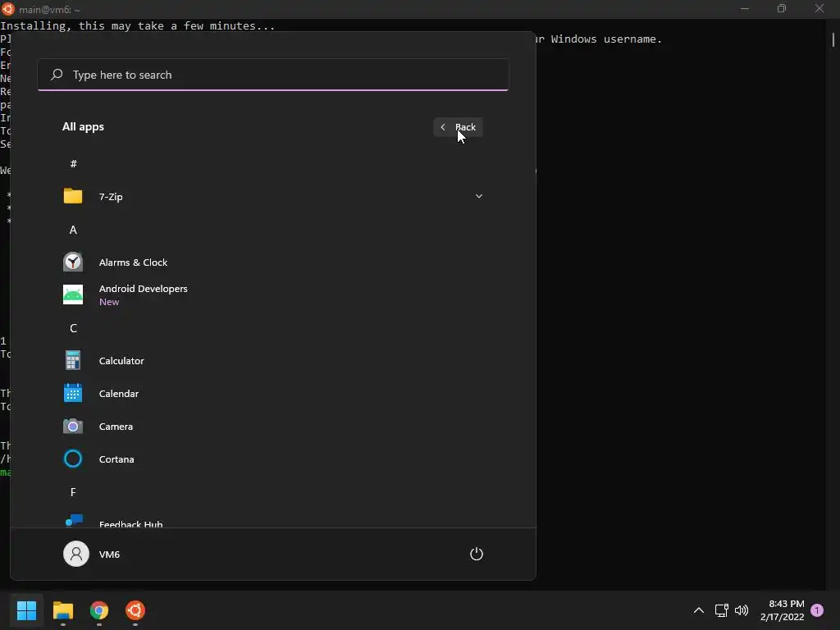Click the # letter group header

[73, 163]
